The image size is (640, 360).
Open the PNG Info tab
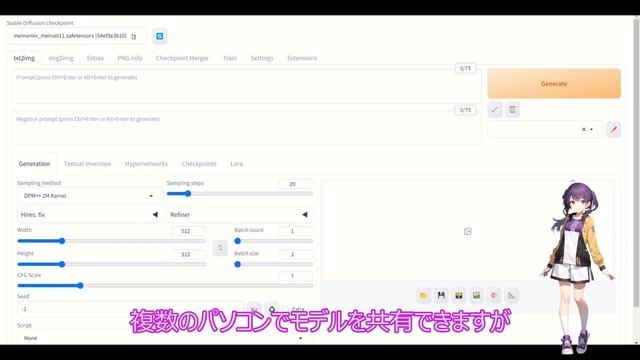pyautogui.click(x=130, y=58)
